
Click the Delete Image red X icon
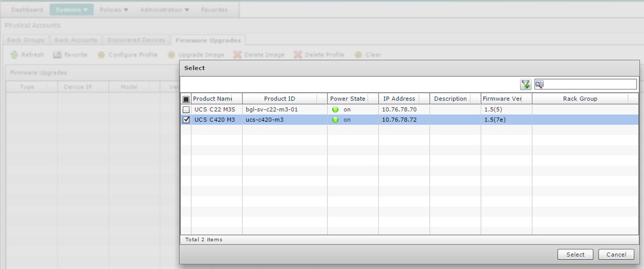pyautogui.click(x=237, y=55)
